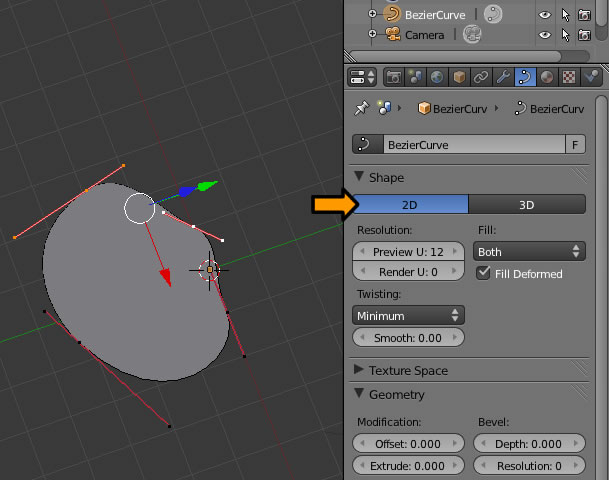Uncheck the Fill Deformed checkbox
The image size is (609, 480).
pyautogui.click(x=485, y=273)
